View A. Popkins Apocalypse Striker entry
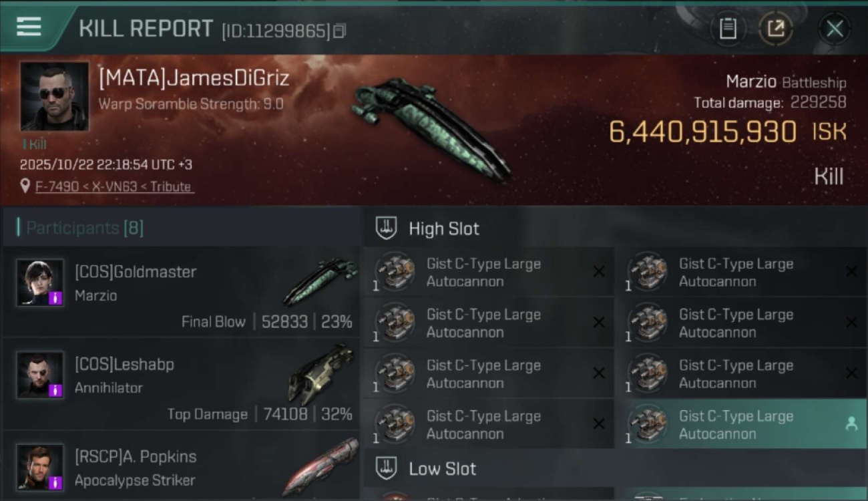 [x=180, y=466]
